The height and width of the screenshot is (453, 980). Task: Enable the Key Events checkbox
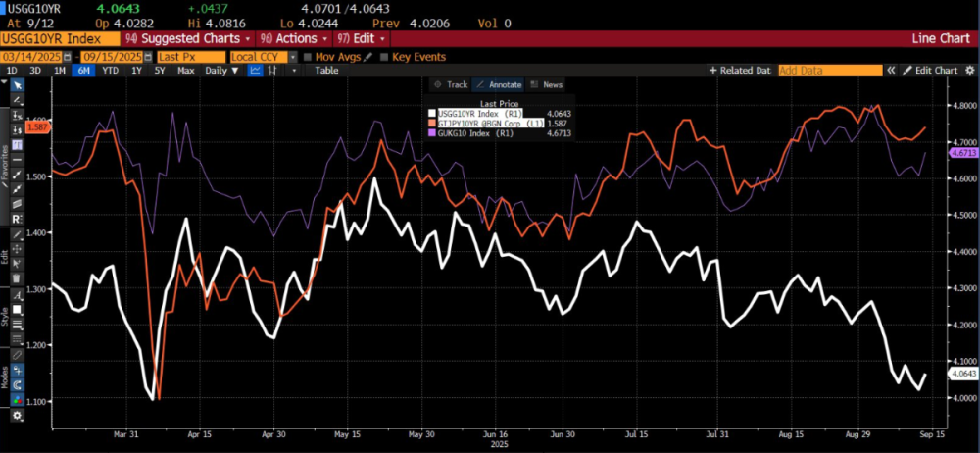383,56
